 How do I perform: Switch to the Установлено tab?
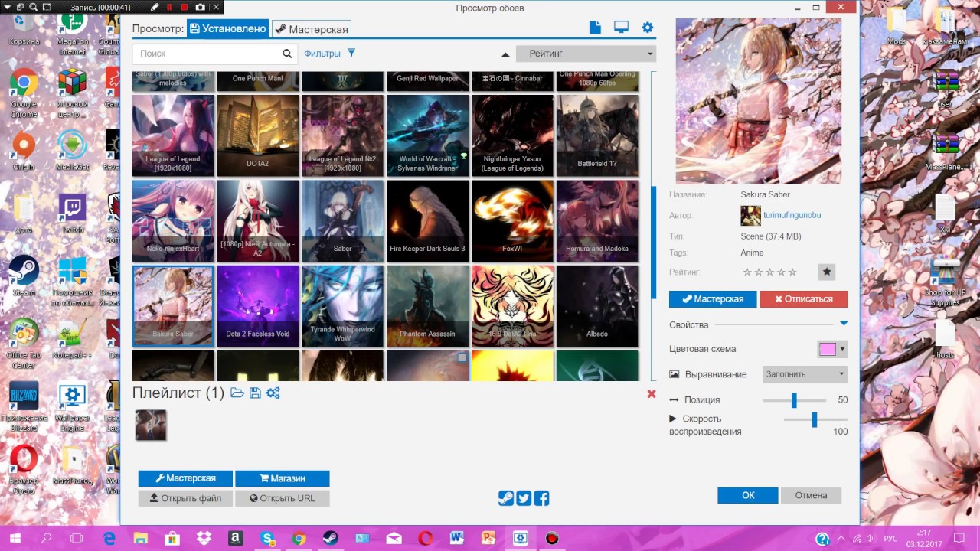[228, 29]
